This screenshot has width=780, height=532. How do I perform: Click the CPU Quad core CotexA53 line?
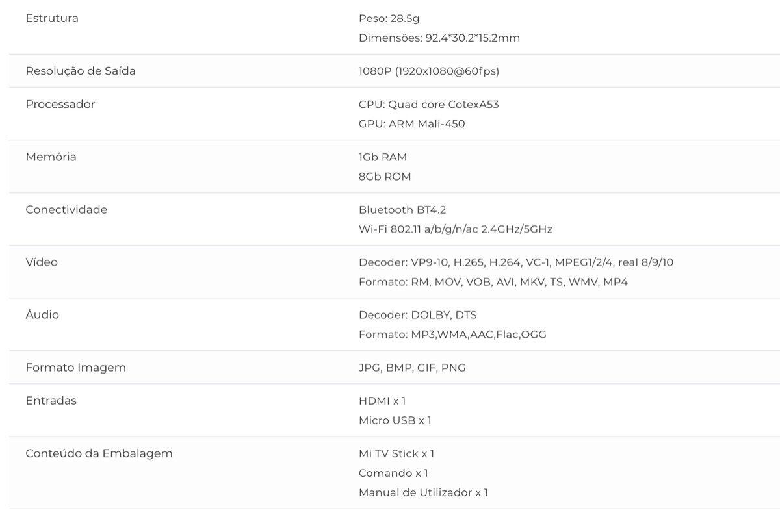click(x=428, y=104)
